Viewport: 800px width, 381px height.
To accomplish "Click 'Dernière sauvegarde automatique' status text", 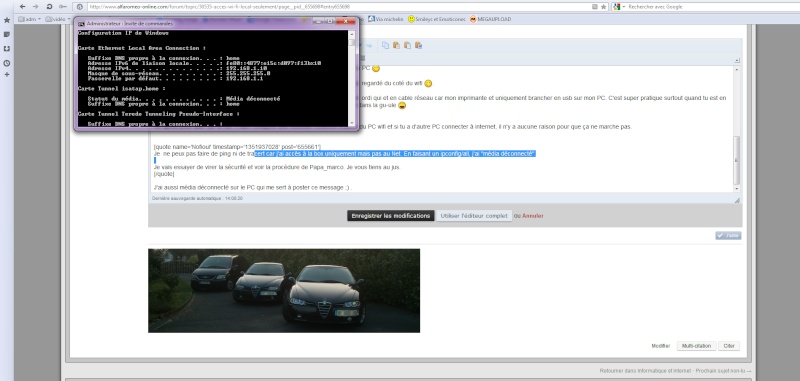I will point(197,198).
